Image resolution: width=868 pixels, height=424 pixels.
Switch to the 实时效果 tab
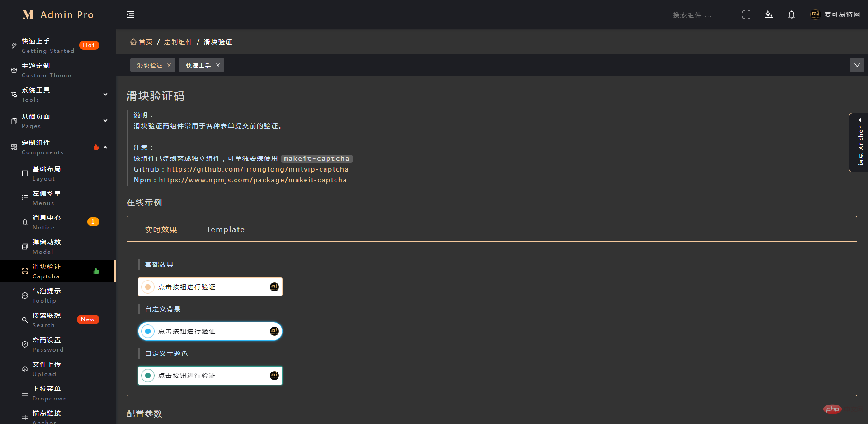pos(161,229)
